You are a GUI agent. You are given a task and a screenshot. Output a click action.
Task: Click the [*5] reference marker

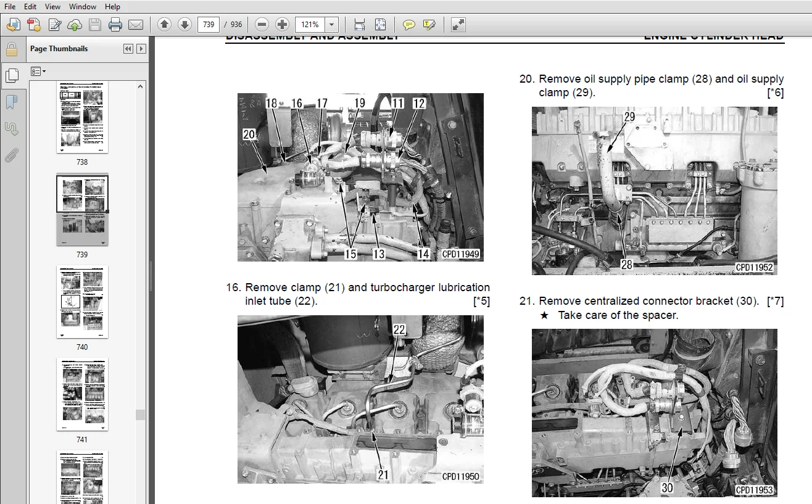(481, 302)
